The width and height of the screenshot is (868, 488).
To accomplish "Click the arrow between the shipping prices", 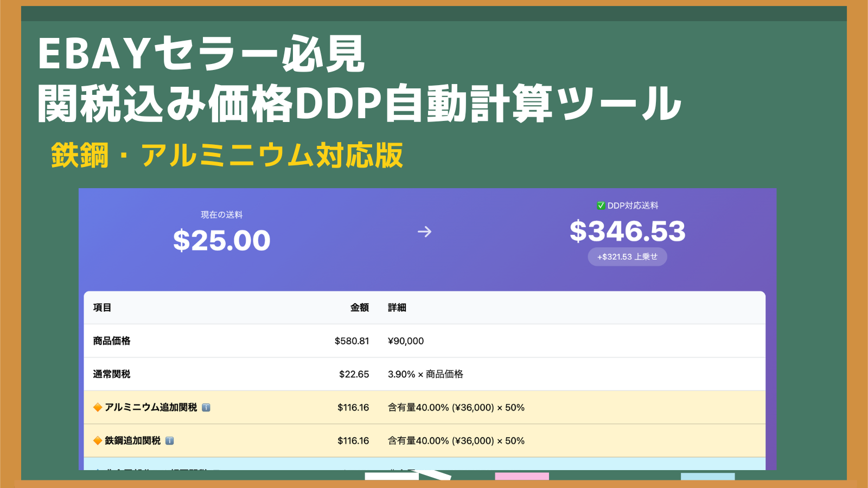I will 424,232.
